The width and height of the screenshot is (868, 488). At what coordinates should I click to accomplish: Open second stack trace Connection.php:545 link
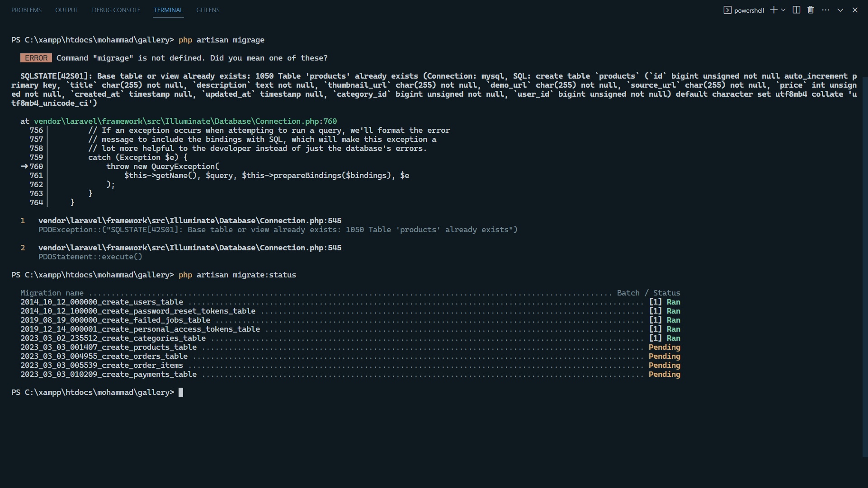click(190, 248)
